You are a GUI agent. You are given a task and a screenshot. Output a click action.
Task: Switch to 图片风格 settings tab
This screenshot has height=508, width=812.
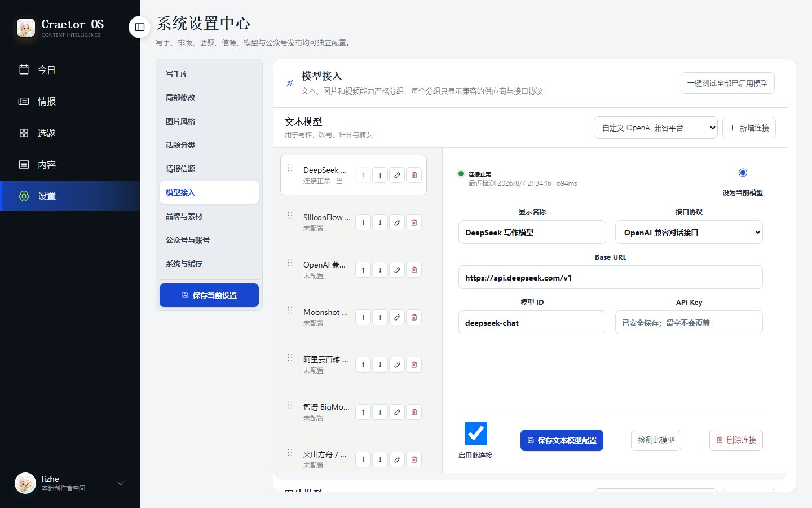[209, 121]
